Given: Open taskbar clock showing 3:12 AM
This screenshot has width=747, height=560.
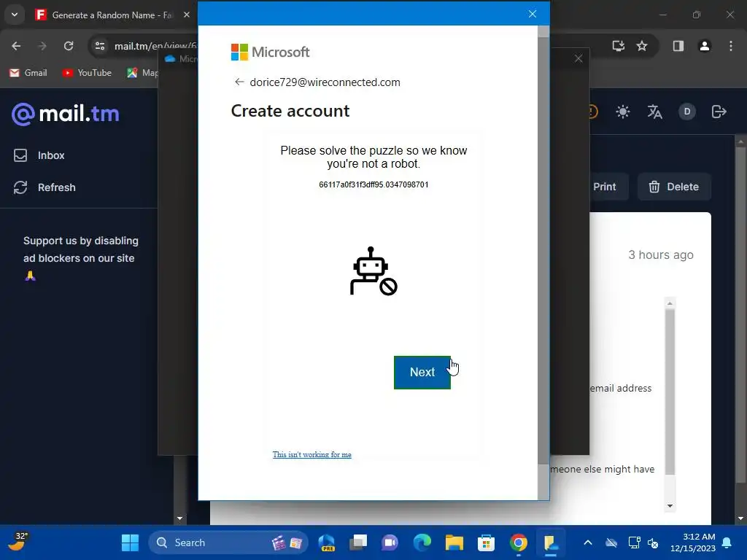Looking at the screenshot, I should (x=693, y=542).
